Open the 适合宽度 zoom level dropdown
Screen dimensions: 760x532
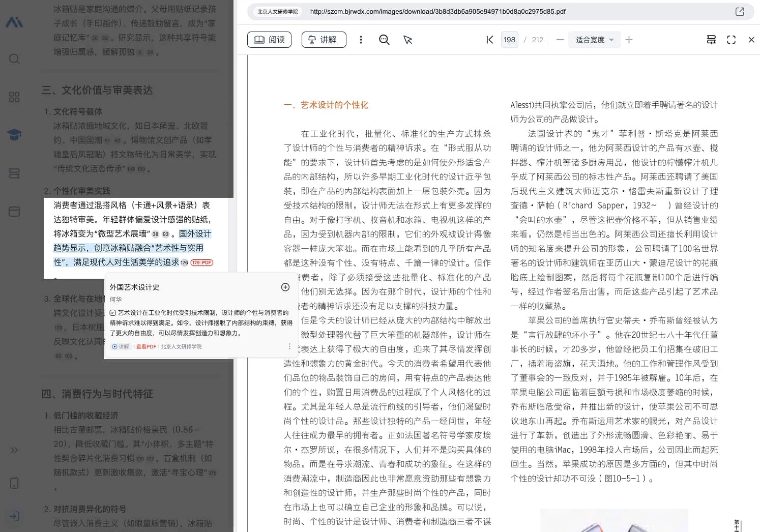click(x=594, y=39)
